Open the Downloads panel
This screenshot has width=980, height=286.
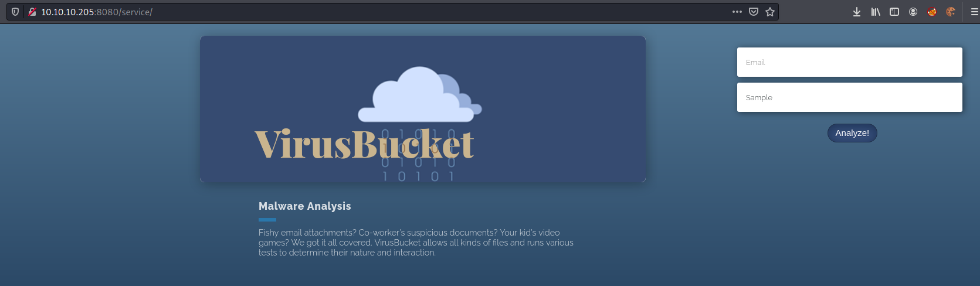tap(857, 12)
